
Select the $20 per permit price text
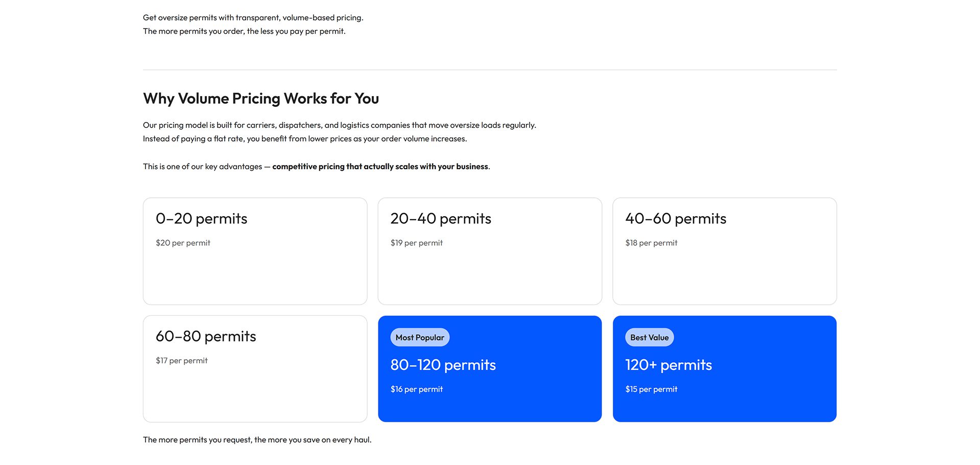183,243
